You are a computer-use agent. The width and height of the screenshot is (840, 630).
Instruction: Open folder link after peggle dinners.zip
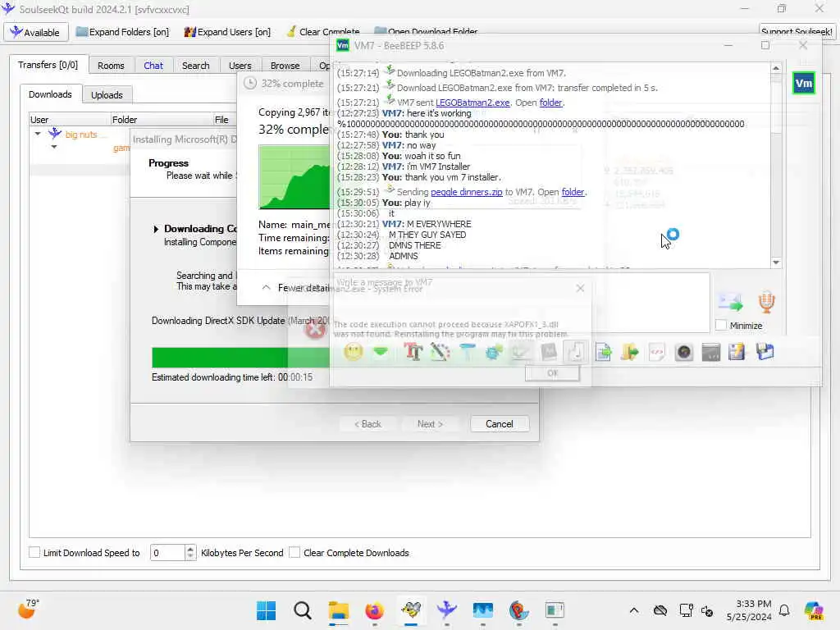(x=573, y=192)
